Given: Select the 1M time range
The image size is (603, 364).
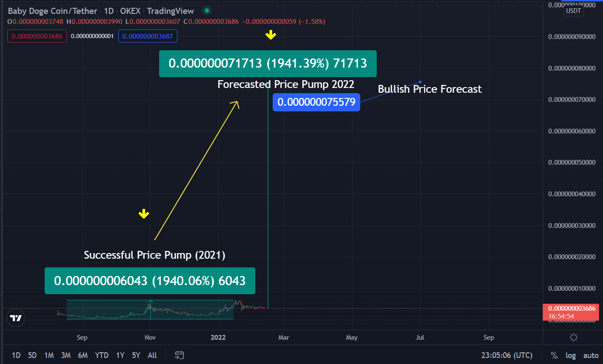Looking at the screenshot, I should (49, 355).
